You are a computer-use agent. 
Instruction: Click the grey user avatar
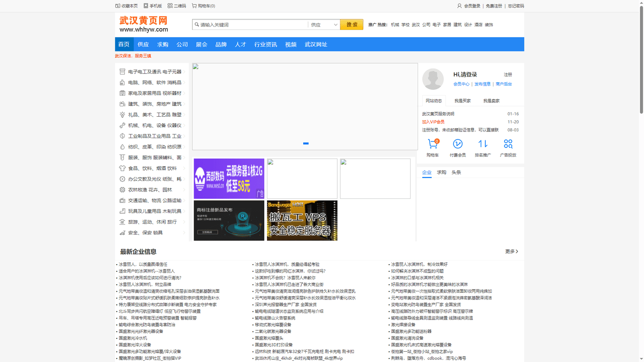[x=433, y=79]
